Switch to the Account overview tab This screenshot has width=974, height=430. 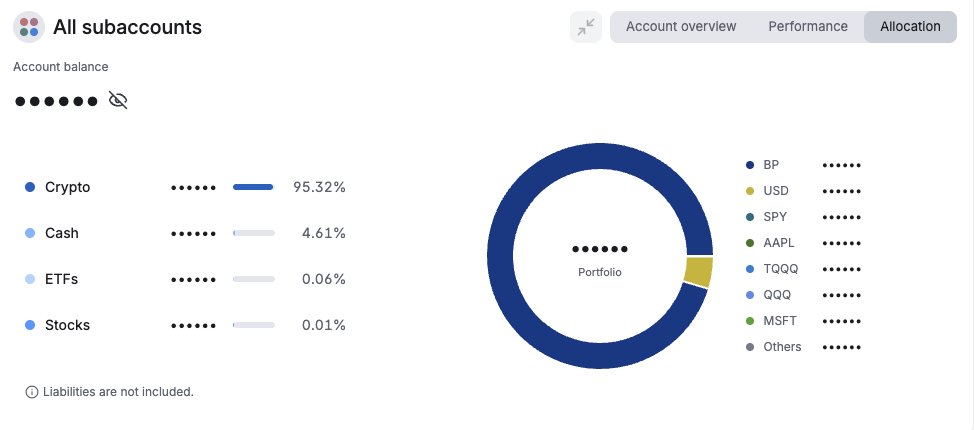681,27
